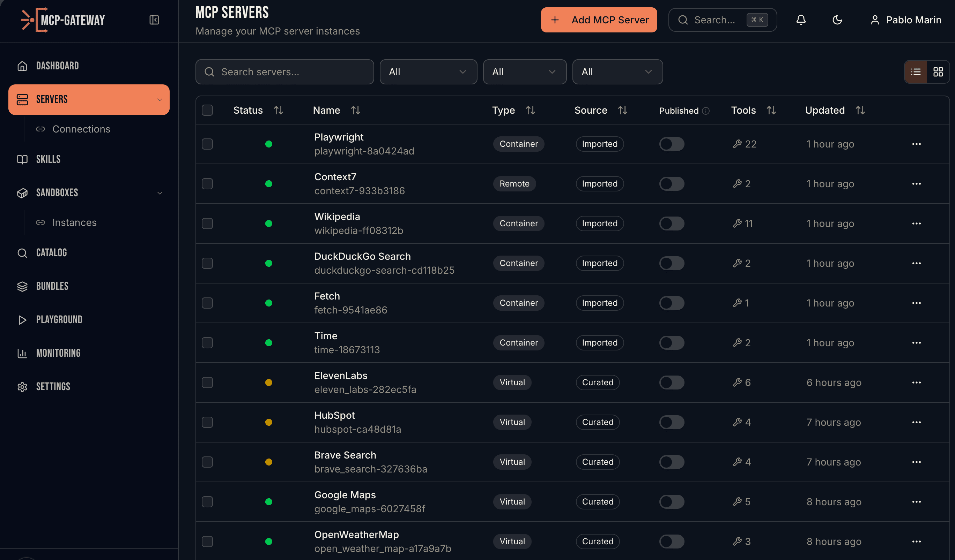Image resolution: width=955 pixels, height=560 pixels.
Task: Click the Add MCP Server button
Action: 599,20
